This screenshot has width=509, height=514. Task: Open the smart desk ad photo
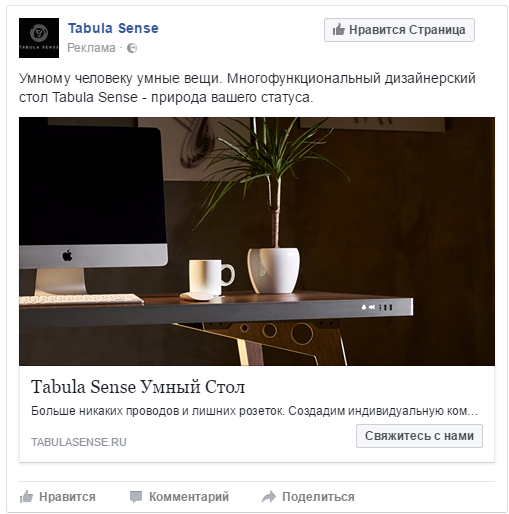[x=257, y=241]
